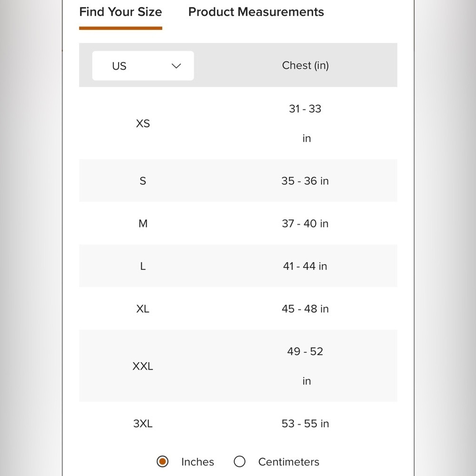
Task: Select the Inches radio button
Action: point(162,461)
